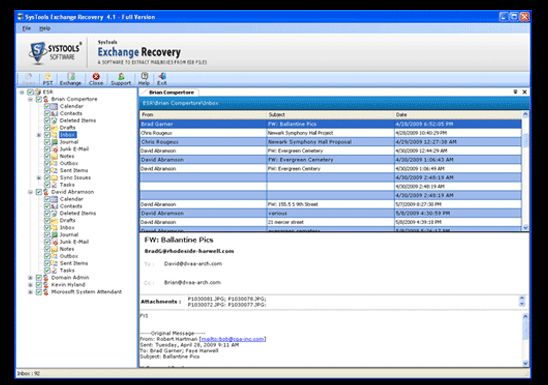This screenshot has width=548, height=385.
Task: Uncheck the Brian Compertore mailbox checkbox
Action: click(39, 99)
